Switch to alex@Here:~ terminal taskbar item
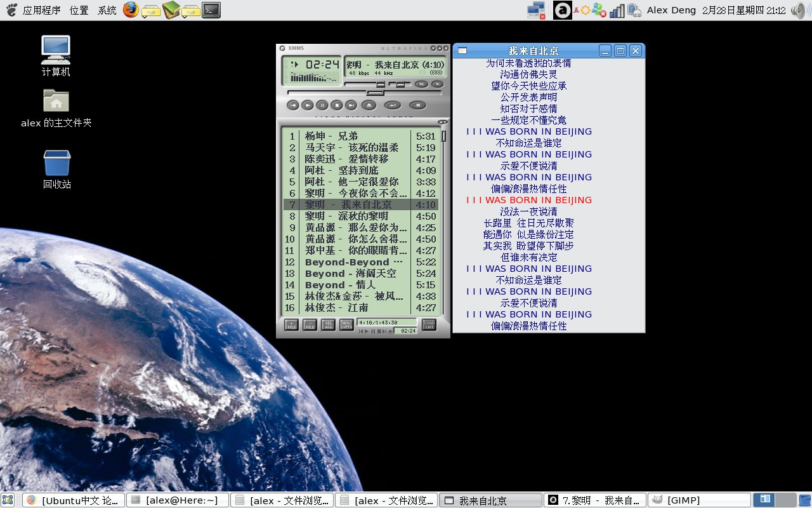The width and height of the screenshot is (812, 508). tap(177, 500)
